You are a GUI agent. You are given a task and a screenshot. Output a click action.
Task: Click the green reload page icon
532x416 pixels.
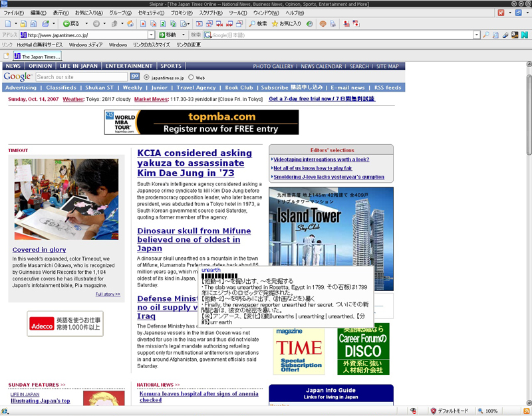click(x=163, y=24)
